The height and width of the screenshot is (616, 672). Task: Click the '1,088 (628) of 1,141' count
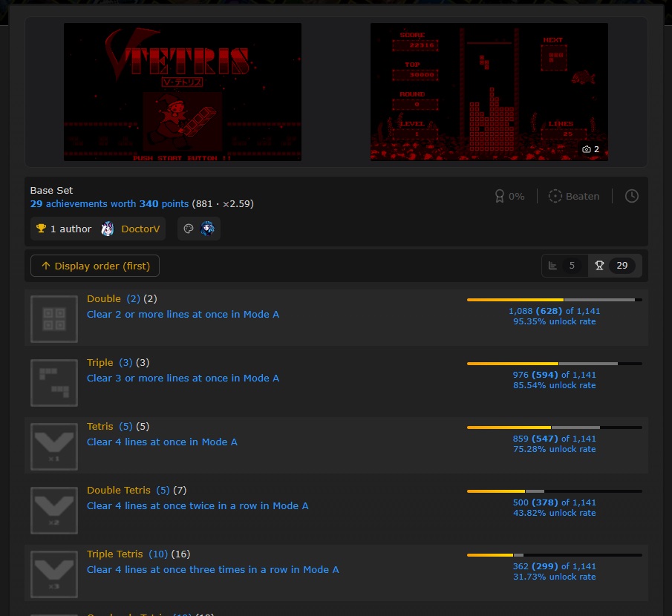(x=555, y=311)
